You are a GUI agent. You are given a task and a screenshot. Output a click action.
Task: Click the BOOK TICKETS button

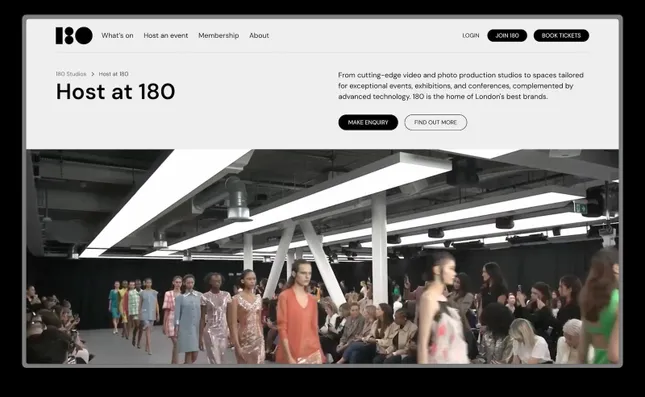[561, 36]
